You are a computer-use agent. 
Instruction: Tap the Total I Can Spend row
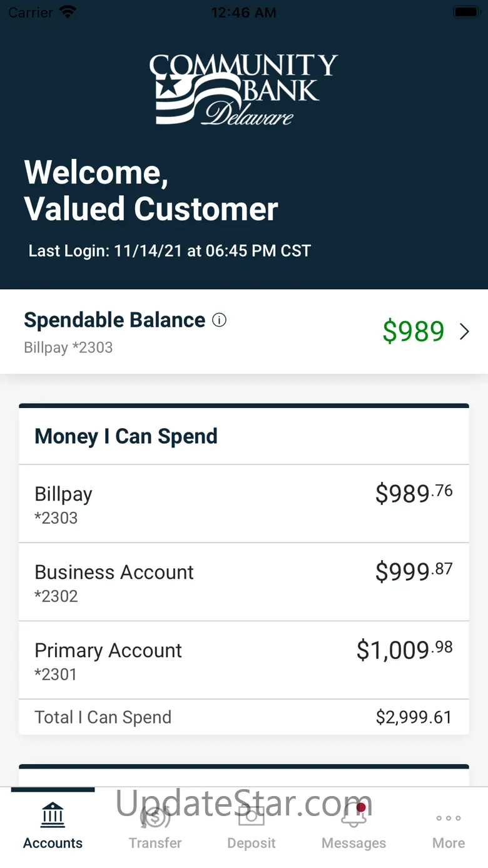(x=243, y=717)
